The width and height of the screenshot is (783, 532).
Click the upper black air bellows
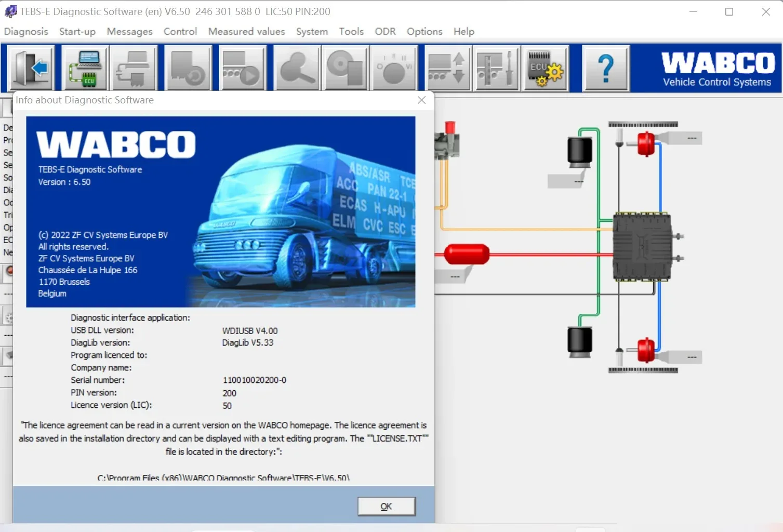click(x=580, y=153)
